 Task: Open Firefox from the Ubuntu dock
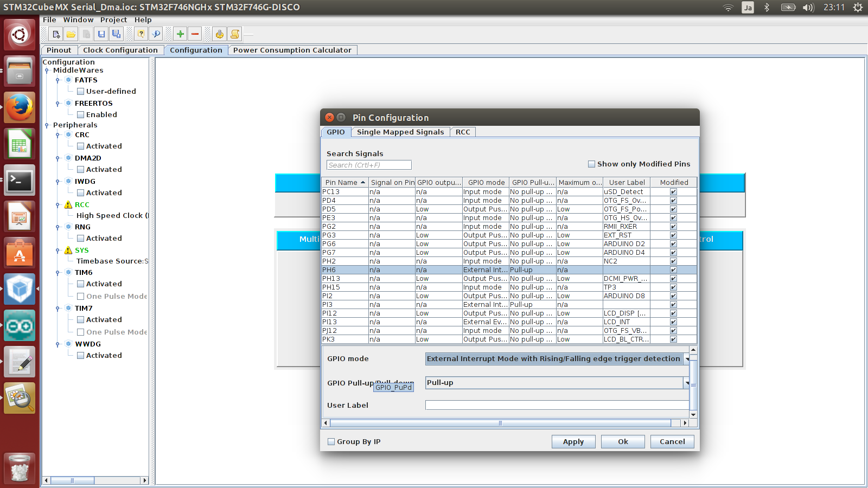tap(20, 107)
